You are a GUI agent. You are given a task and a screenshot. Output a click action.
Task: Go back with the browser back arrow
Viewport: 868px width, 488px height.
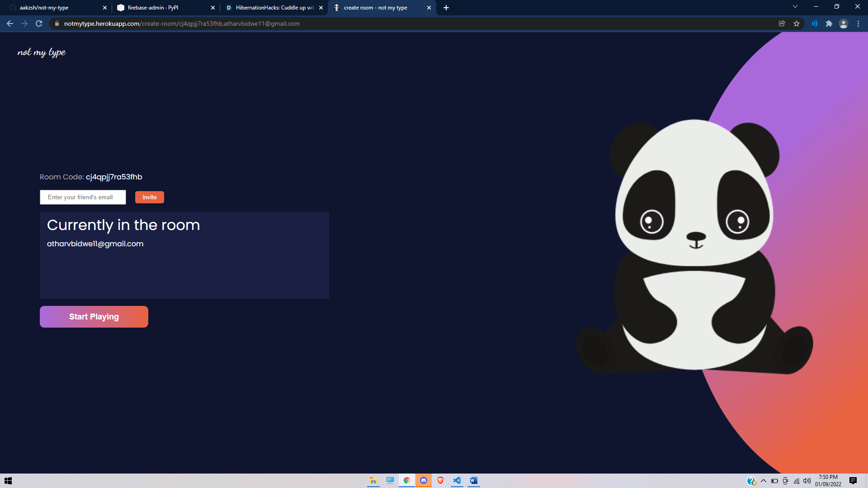coord(10,23)
